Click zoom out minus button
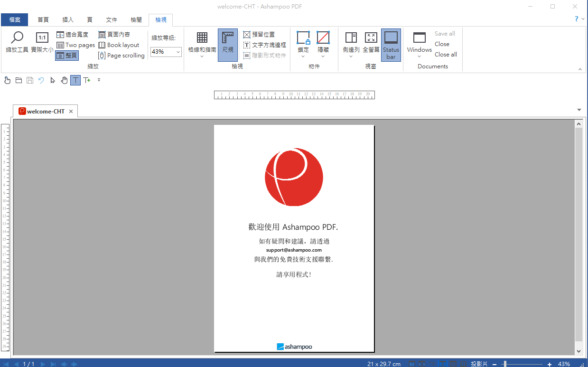The image size is (588, 367). click(x=495, y=364)
